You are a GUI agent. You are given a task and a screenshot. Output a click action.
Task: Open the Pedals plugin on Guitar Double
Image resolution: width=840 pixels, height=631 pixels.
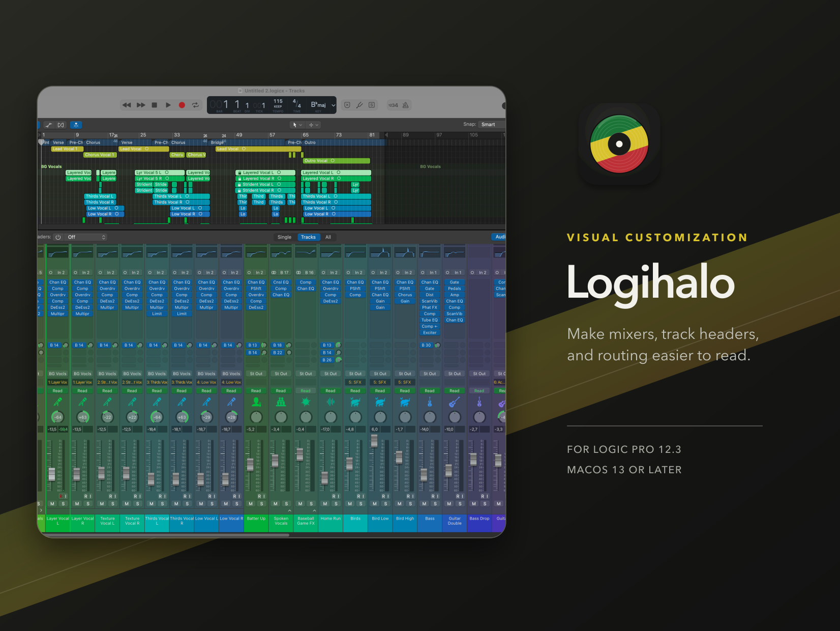pos(455,289)
